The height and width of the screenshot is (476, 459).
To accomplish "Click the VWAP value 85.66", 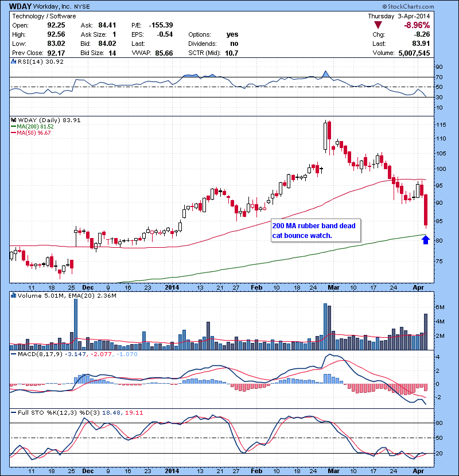I will pyautogui.click(x=164, y=53).
